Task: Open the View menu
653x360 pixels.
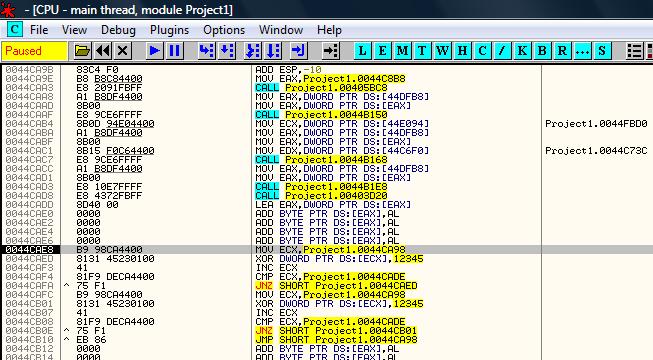Action: coord(75,30)
